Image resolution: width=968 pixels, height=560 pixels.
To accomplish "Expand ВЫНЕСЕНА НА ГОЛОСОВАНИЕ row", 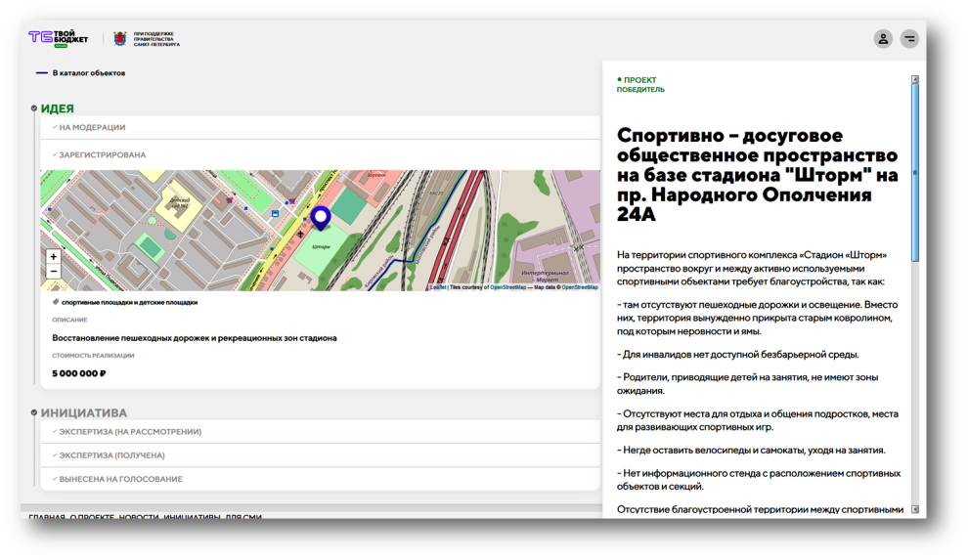I will (x=321, y=479).
